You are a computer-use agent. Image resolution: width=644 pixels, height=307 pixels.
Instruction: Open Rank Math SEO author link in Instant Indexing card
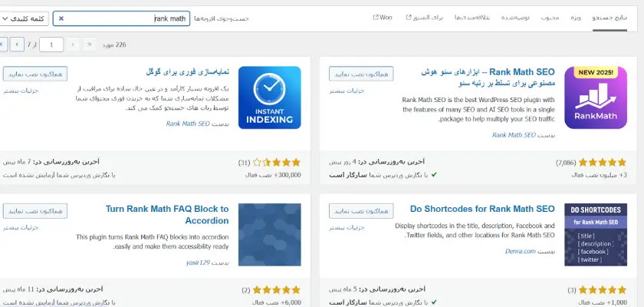(188, 124)
